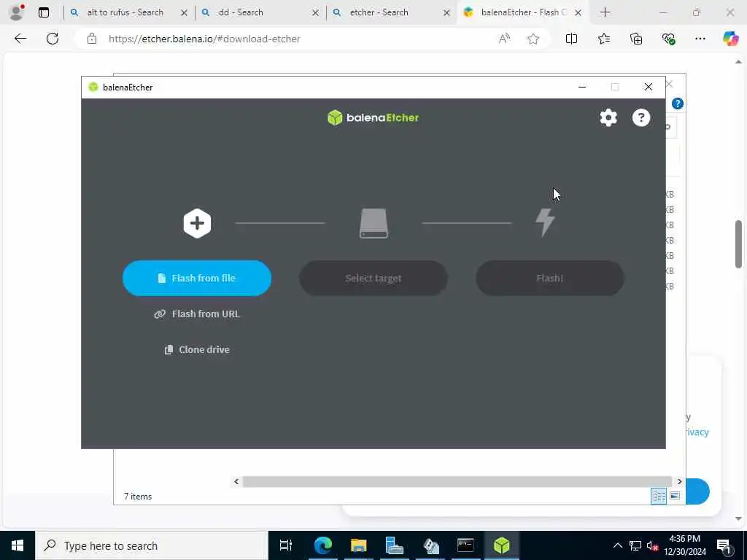Open the Copilot sidebar icon
747x560 pixels.
730,39
